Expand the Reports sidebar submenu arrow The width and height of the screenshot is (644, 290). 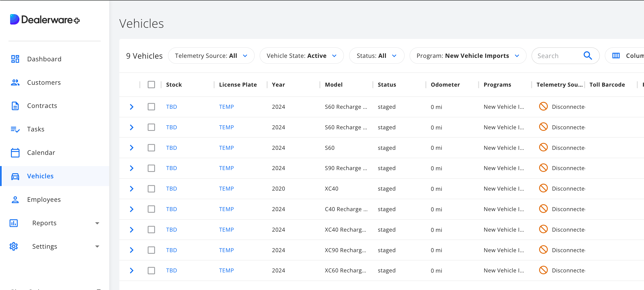coord(97,223)
